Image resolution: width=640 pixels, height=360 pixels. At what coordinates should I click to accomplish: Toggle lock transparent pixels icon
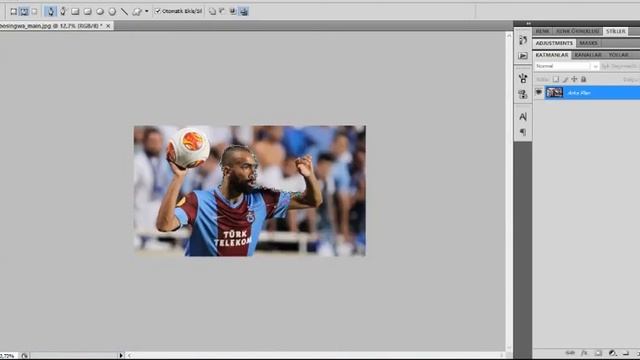[x=556, y=79]
